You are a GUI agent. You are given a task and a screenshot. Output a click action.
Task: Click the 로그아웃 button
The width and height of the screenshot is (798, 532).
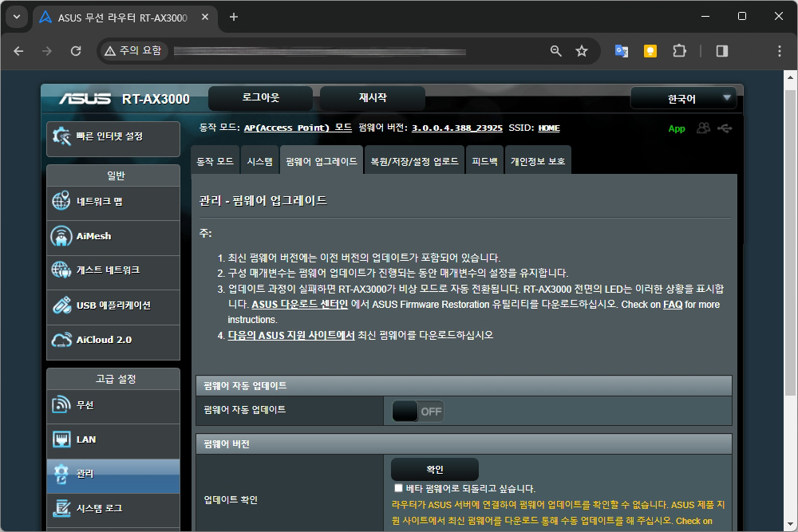point(261,97)
